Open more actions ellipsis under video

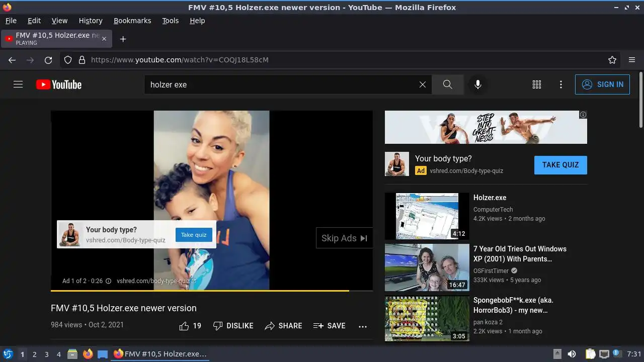[x=363, y=326]
